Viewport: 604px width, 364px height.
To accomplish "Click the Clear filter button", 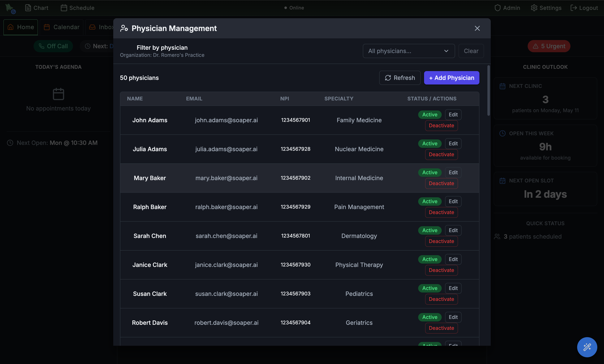I will tap(471, 51).
